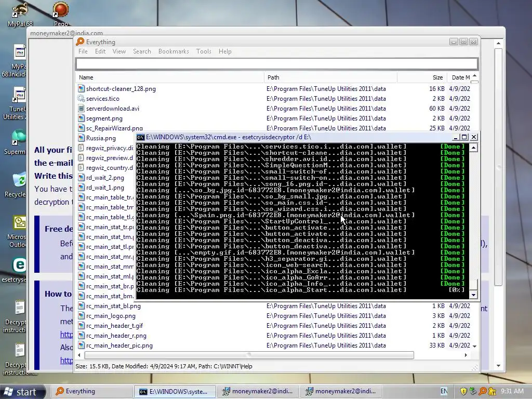The width and height of the screenshot is (532, 399).
Task: Click the cmd.exe title bar icon
Action: click(140, 137)
